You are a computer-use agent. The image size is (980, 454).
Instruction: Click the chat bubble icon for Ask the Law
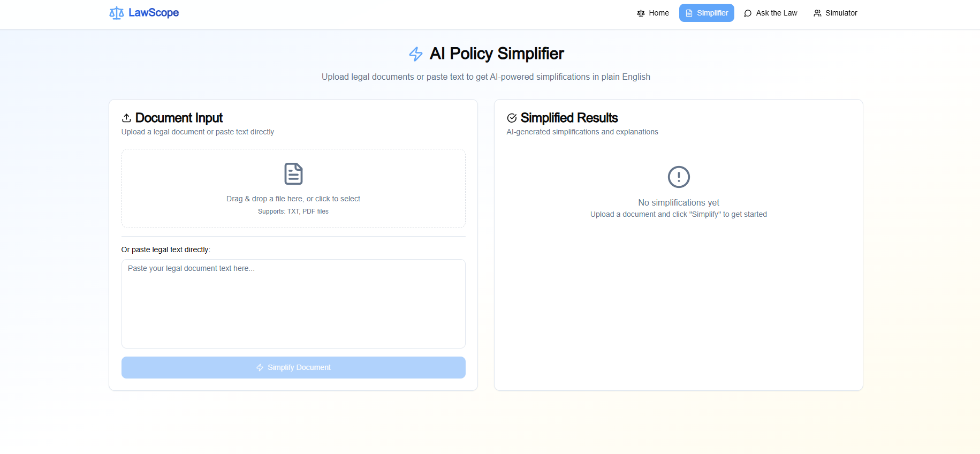point(748,13)
